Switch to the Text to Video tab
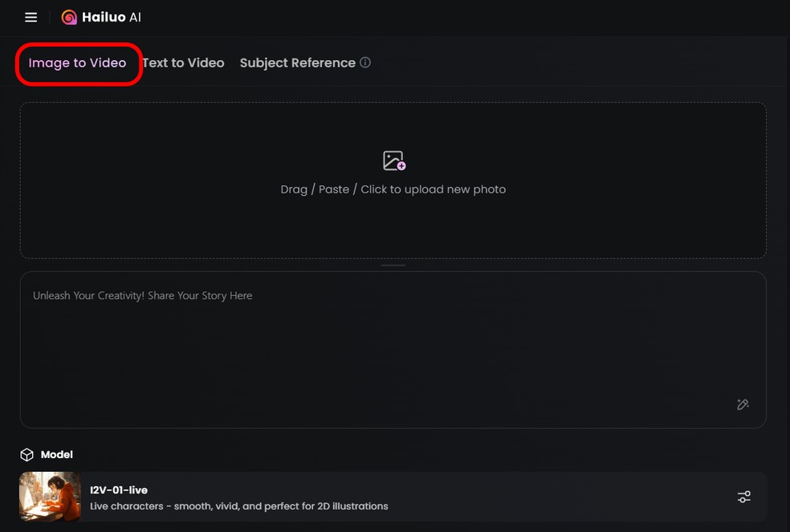The width and height of the screenshot is (790, 532). [x=183, y=63]
